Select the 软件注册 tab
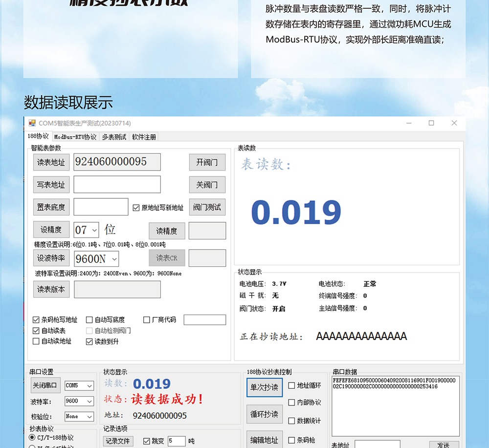 (144, 137)
